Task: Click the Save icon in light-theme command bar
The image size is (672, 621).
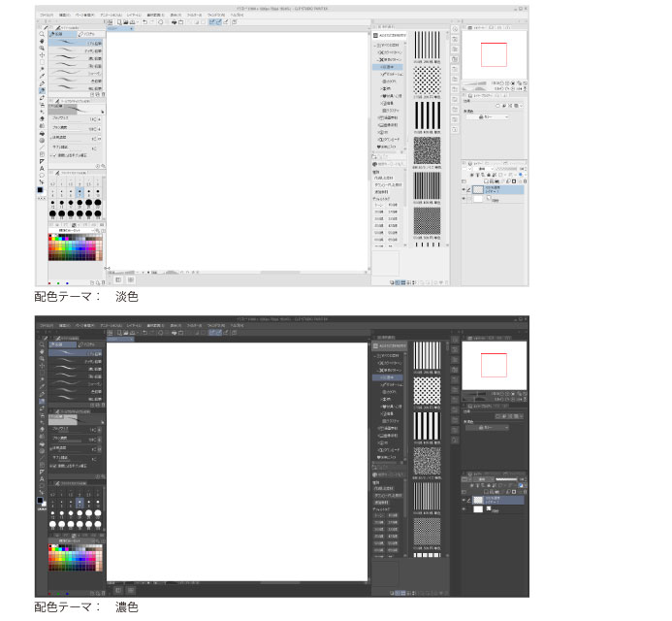Action: pos(133,22)
